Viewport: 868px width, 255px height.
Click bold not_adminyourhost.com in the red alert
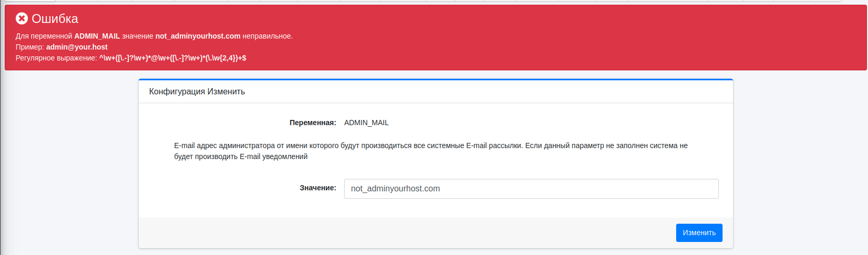[x=198, y=36]
